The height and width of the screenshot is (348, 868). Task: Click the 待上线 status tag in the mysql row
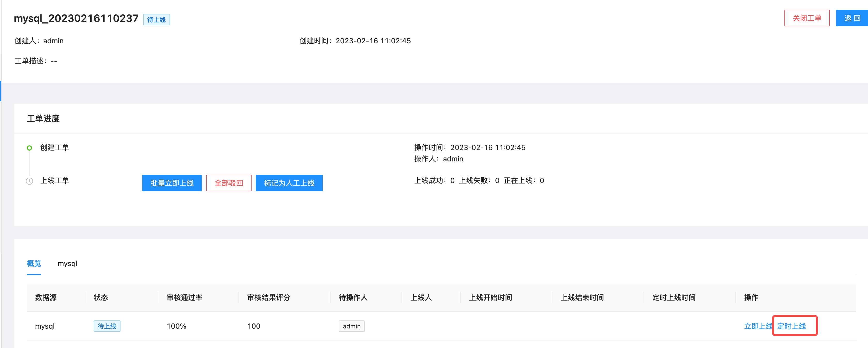(107, 326)
